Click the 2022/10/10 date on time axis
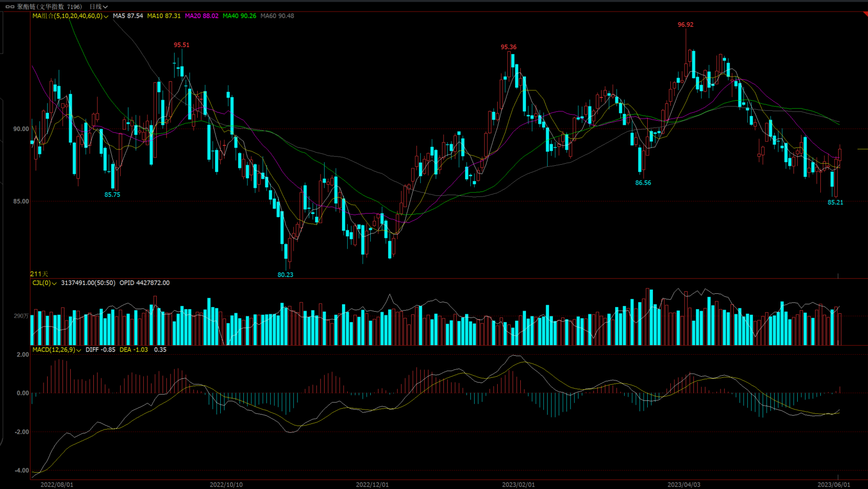Image resolution: width=868 pixels, height=489 pixels. (x=226, y=485)
